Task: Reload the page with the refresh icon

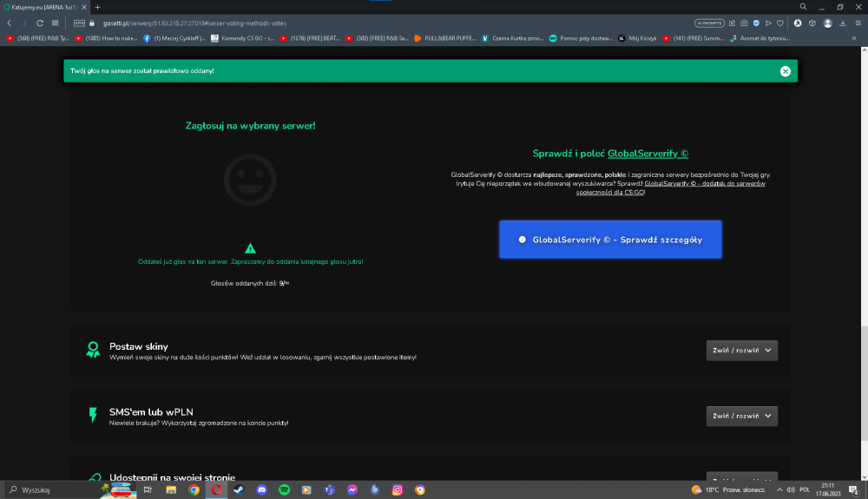Action: [40, 23]
